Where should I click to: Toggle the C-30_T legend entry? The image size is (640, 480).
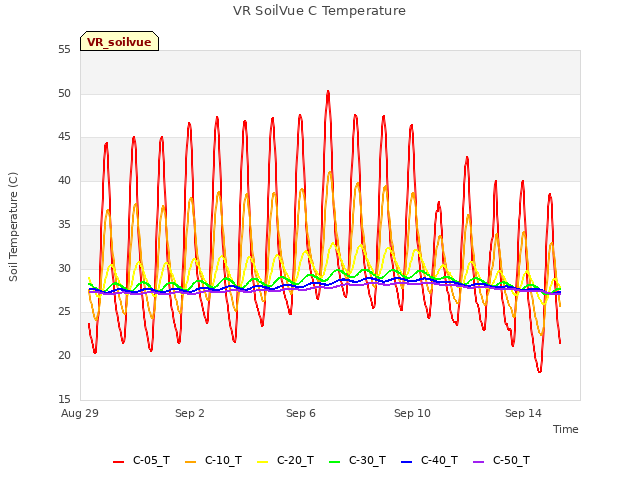[x=357, y=461]
